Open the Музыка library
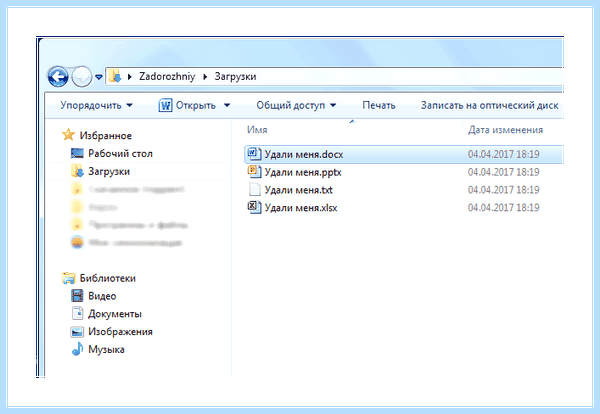Viewport: 600px width, 414px height. [106, 349]
